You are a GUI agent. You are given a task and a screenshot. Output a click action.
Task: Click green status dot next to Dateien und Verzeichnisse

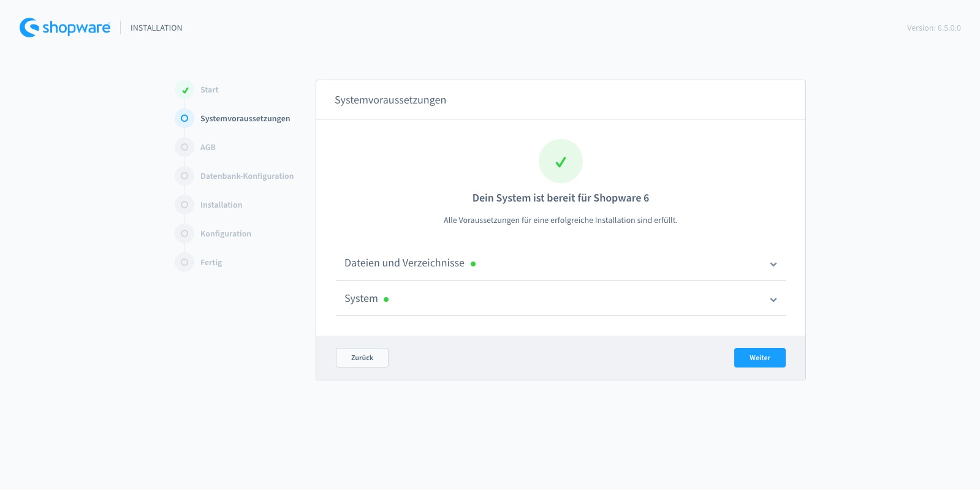tap(473, 264)
